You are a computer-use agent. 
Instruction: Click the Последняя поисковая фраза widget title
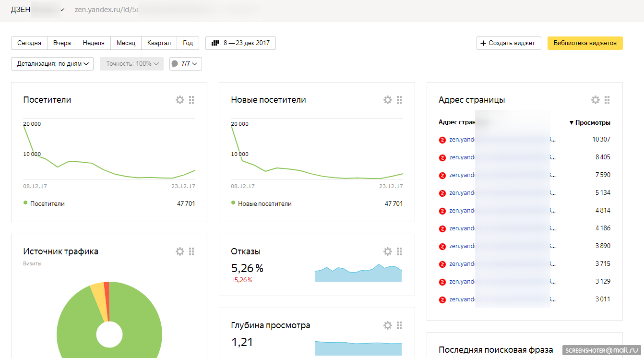[x=496, y=350]
